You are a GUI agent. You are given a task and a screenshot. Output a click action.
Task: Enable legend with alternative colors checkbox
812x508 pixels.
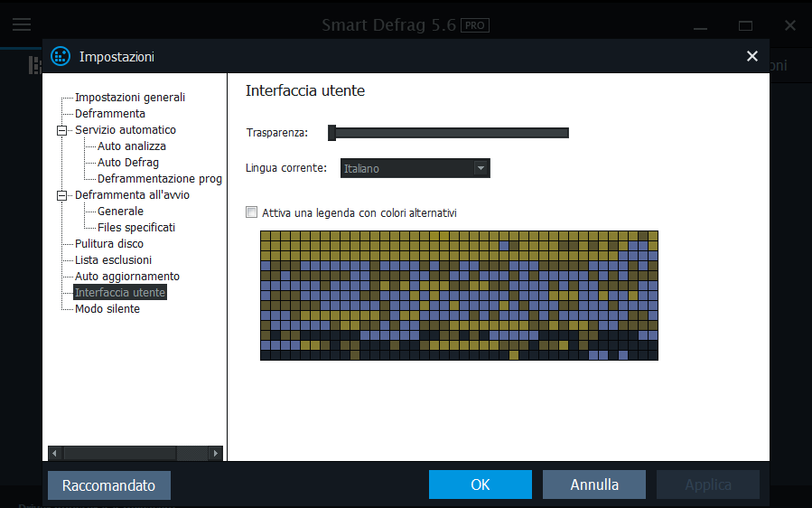pyautogui.click(x=252, y=212)
